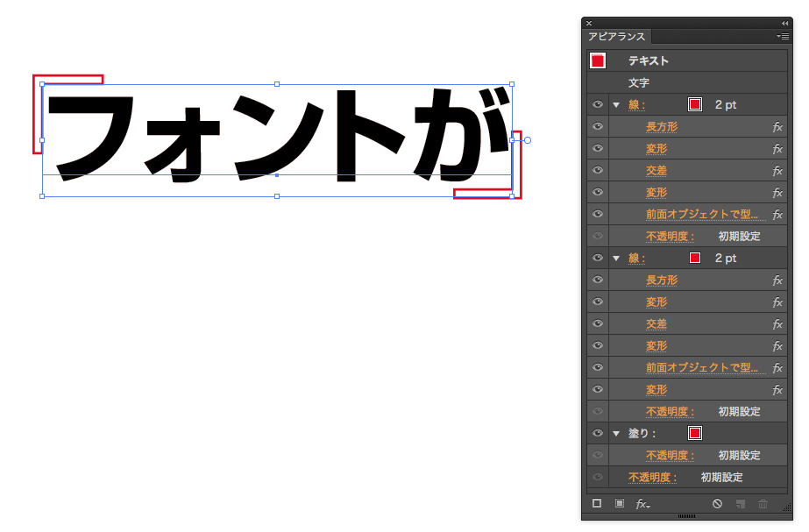Click the Clear Appearance icon
This screenshot has height=532, width=809.
[x=717, y=504]
